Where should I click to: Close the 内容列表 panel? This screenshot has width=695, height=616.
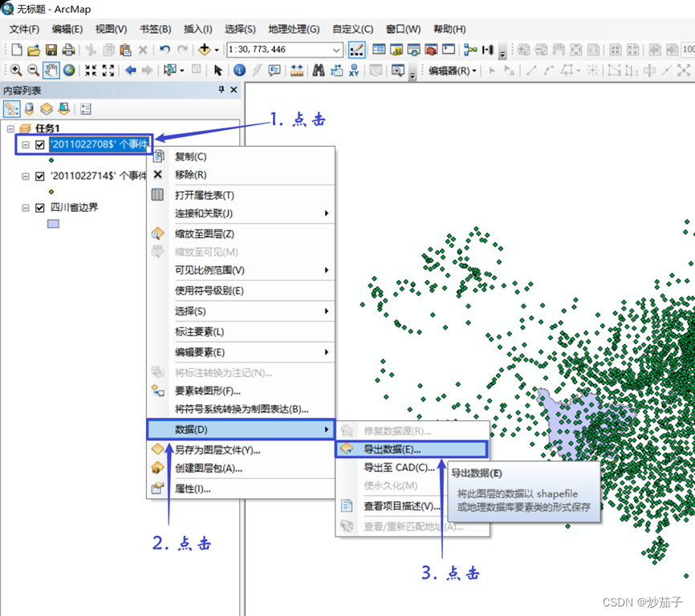point(234,91)
